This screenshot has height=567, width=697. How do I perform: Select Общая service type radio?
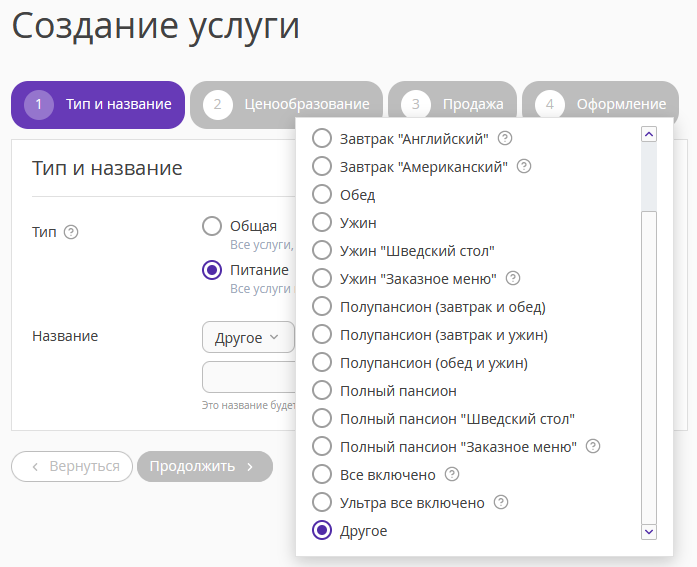click(212, 226)
